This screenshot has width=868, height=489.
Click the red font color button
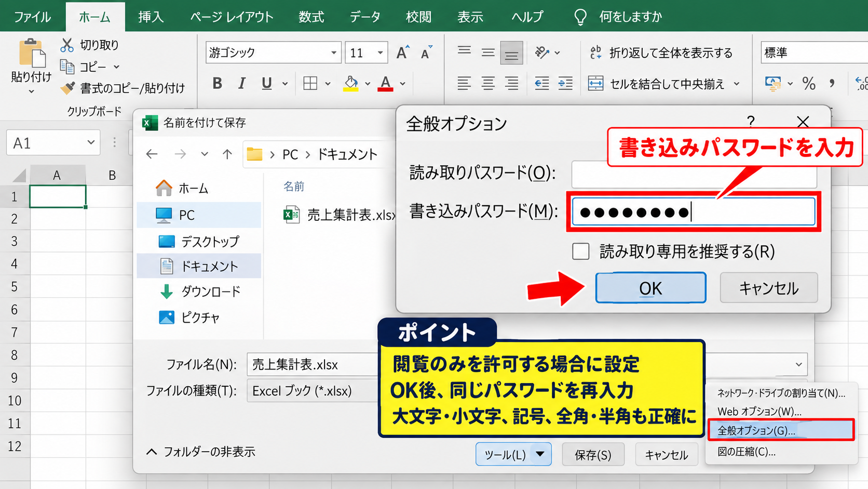[x=385, y=83]
